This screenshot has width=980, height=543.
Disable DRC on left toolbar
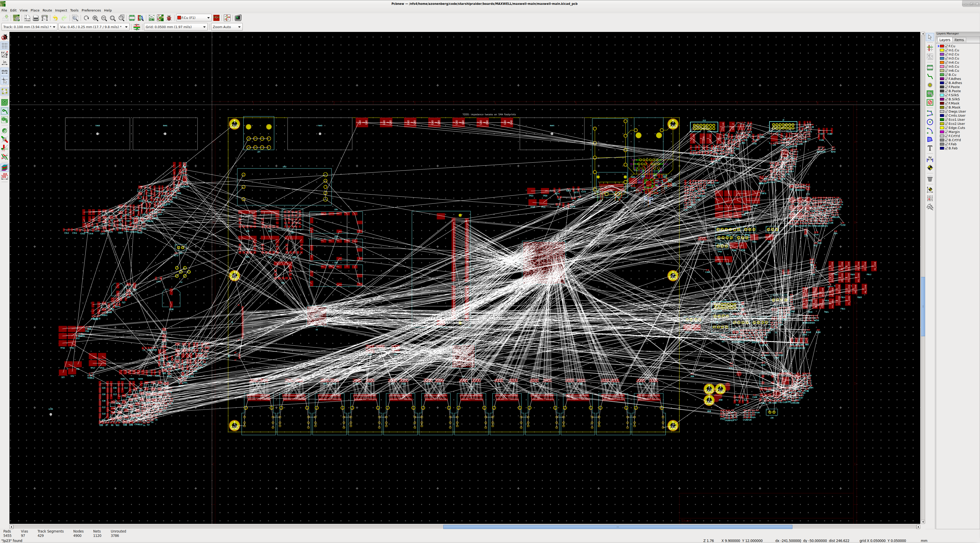click(x=5, y=37)
